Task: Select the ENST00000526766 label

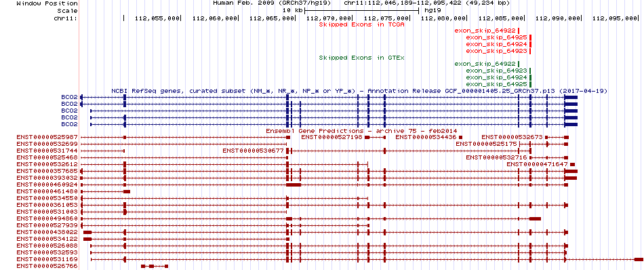Action: click(x=47, y=267)
